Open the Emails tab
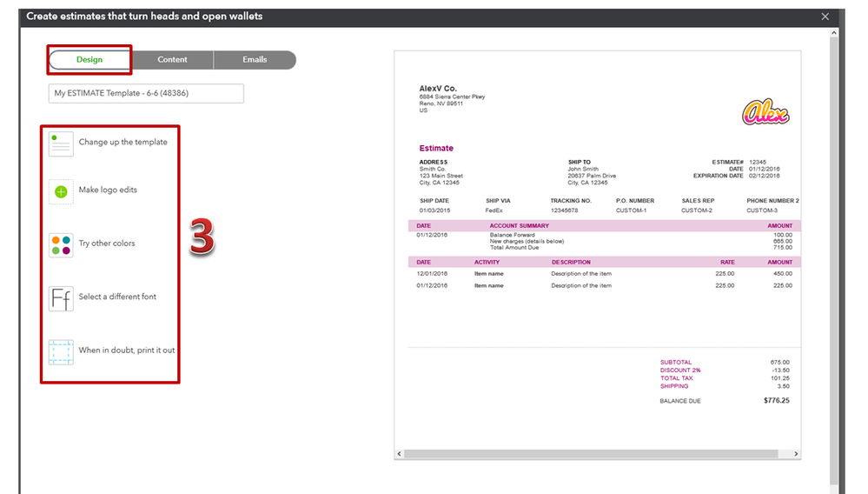The height and width of the screenshot is (494, 868). point(255,60)
